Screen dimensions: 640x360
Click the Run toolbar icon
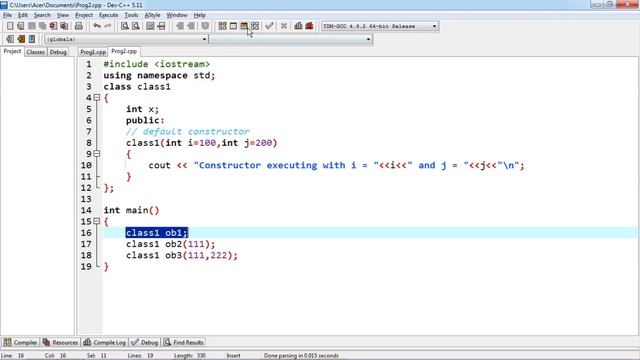(x=233, y=26)
